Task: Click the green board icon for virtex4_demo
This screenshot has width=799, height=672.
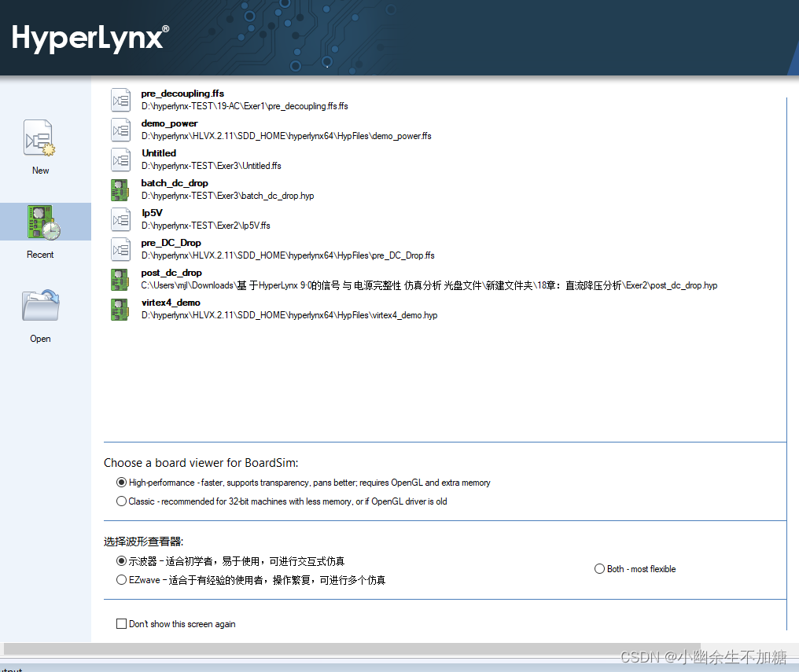Action: 120,309
